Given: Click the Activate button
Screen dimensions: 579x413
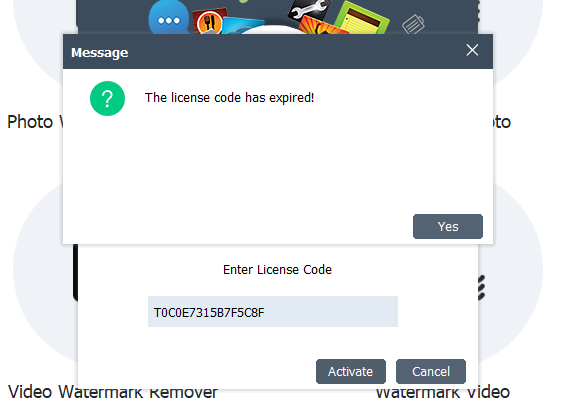Looking at the screenshot, I should 351,371.
